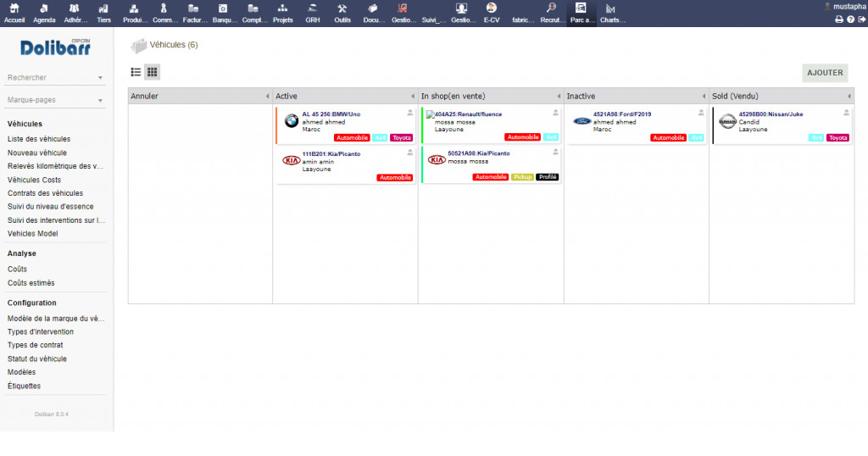Go to Liste des véhicules
This screenshot has width=868, height=456.
[x=39, y=139]
